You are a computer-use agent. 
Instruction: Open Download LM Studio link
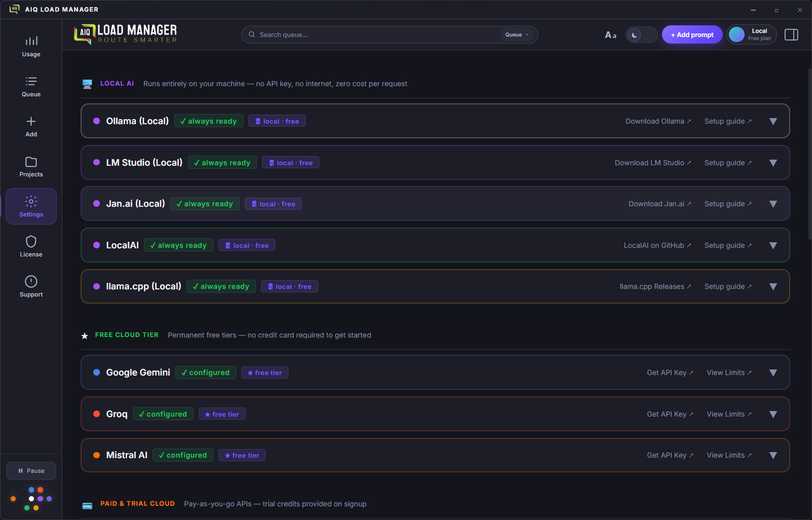point(653,163)
